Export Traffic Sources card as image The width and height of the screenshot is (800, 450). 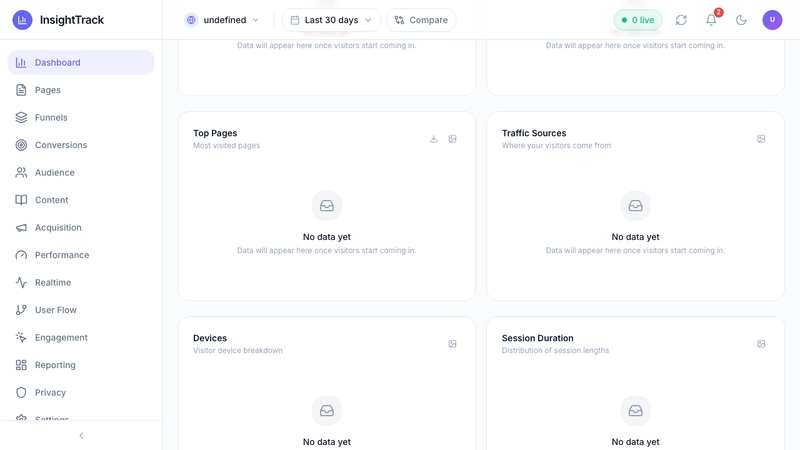[x=761, y=139]
